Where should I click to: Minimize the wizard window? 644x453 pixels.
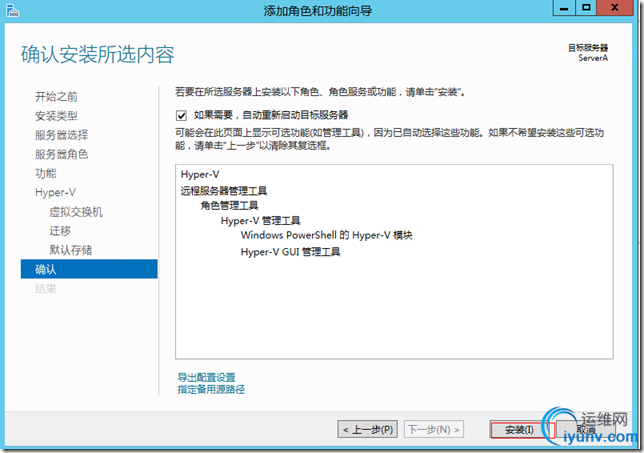click(x=564, y=8)
